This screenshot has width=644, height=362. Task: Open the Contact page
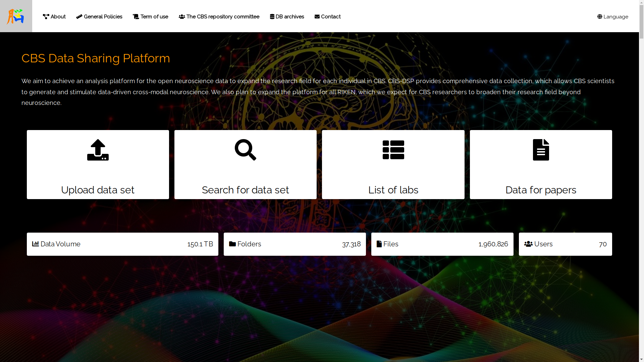point(328,16)
